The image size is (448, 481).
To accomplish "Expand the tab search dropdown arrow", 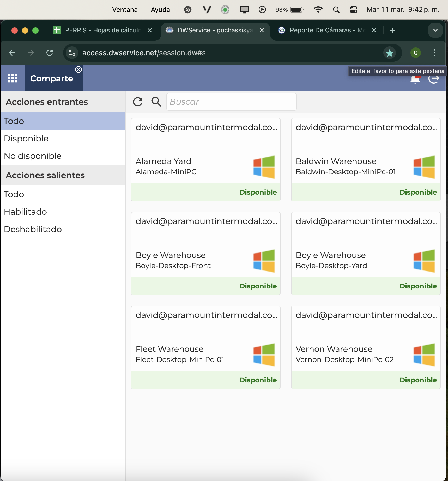I will point(435,30).
